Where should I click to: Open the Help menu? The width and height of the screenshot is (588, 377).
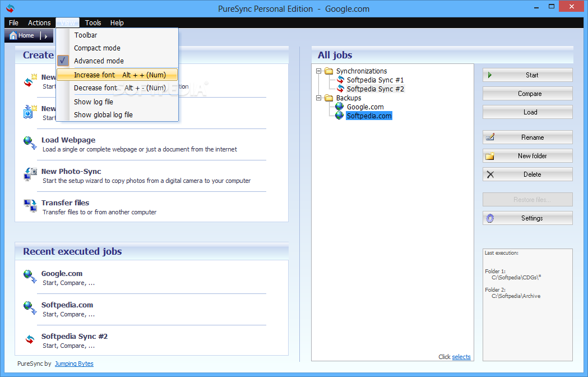(x=117, y=22)
